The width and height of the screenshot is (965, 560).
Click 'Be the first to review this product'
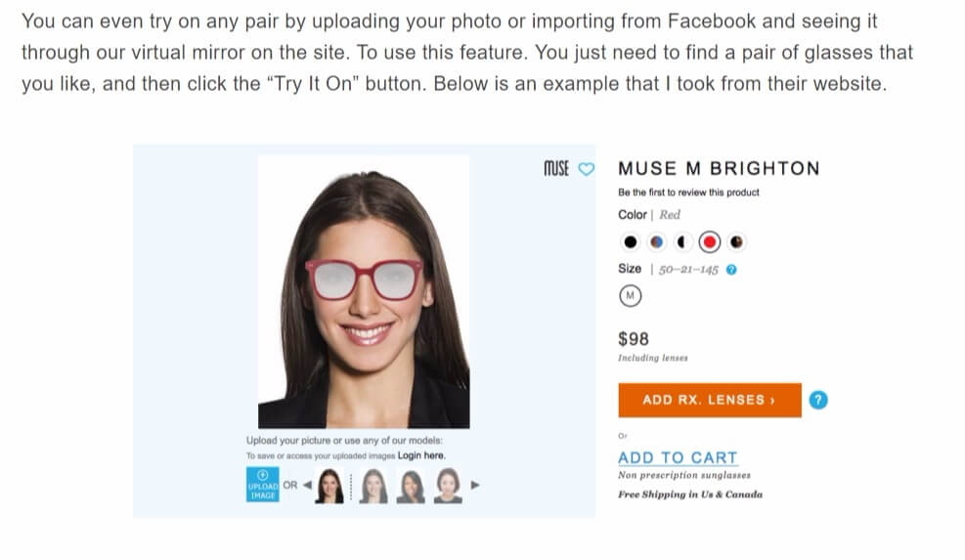click(x=688, y=193)
